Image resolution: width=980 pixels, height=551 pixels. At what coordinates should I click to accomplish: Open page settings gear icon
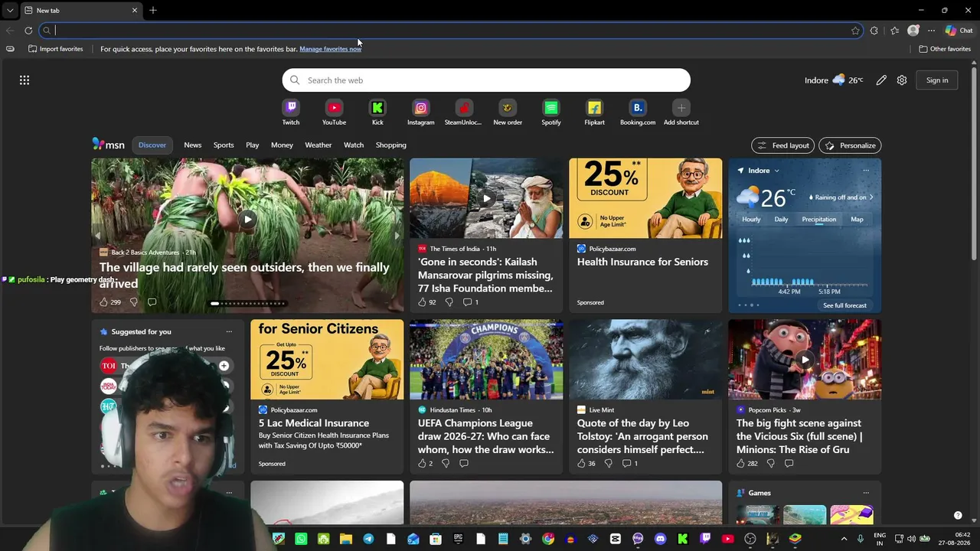902,80
